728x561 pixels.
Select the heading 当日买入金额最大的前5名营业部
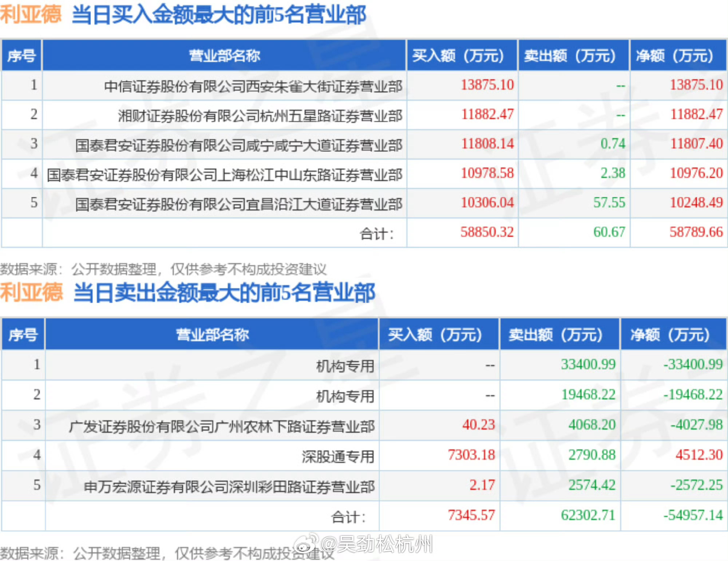[x=219, y=15]
